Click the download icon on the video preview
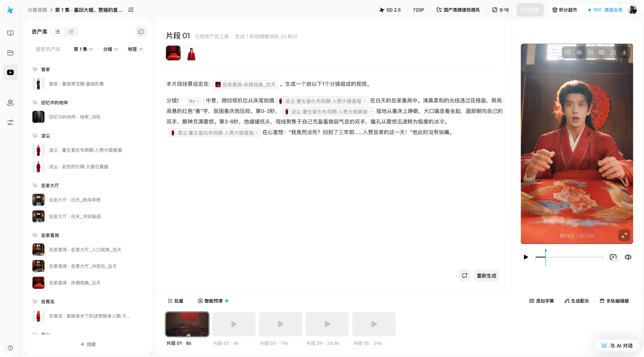The image size is (644, 357). tap(624, 52)
